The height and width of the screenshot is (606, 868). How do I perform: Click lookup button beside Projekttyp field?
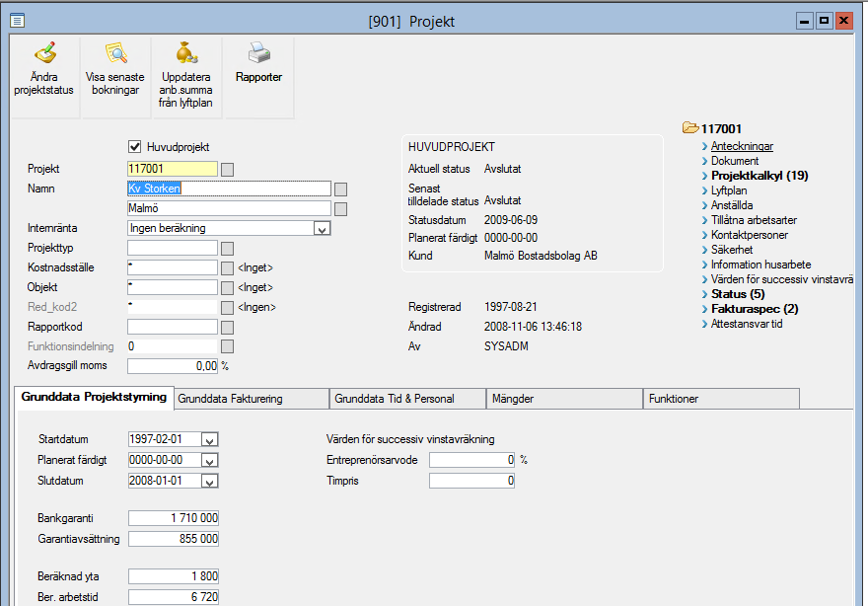tap(227, 249)
